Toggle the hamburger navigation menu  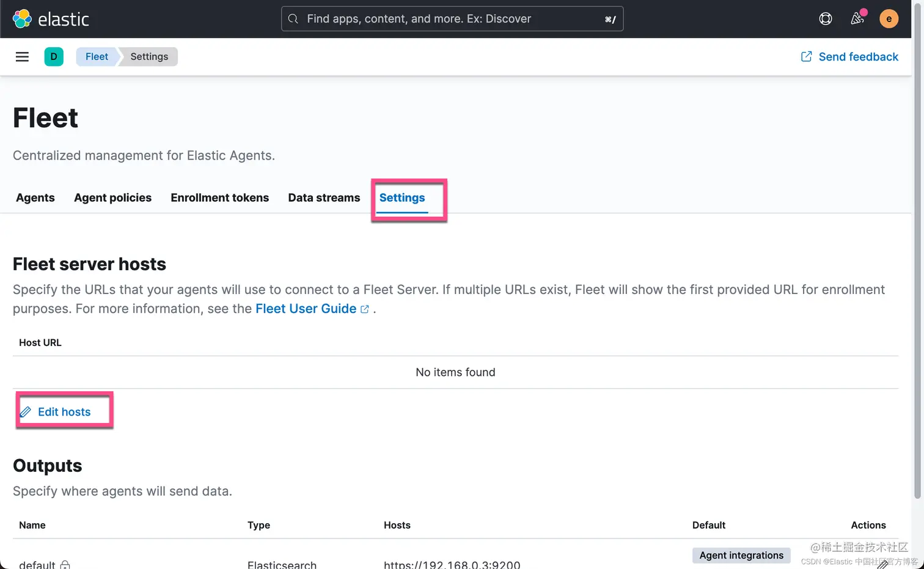(x=22, y=57)
